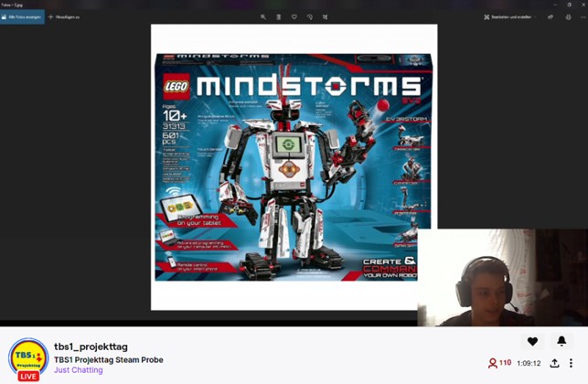This screenshot has width=588, height=384.
Task: Open the stream options vertical-dots menu
Action: (x=571, y=363)
